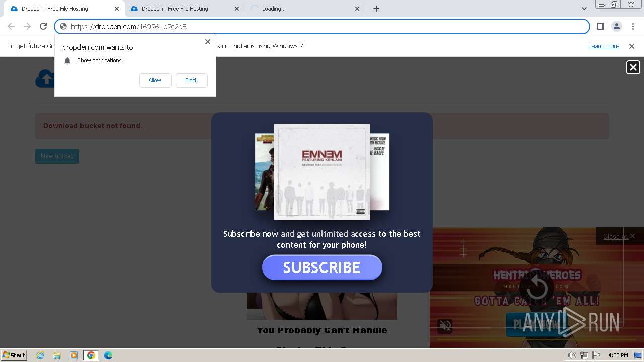Close the overlay with X button

point(633,67)
